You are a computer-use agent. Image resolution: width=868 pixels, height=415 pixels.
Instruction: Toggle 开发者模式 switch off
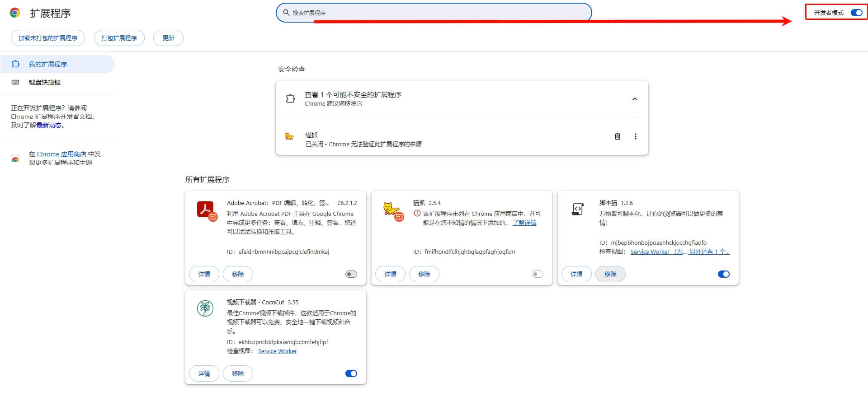856,13
